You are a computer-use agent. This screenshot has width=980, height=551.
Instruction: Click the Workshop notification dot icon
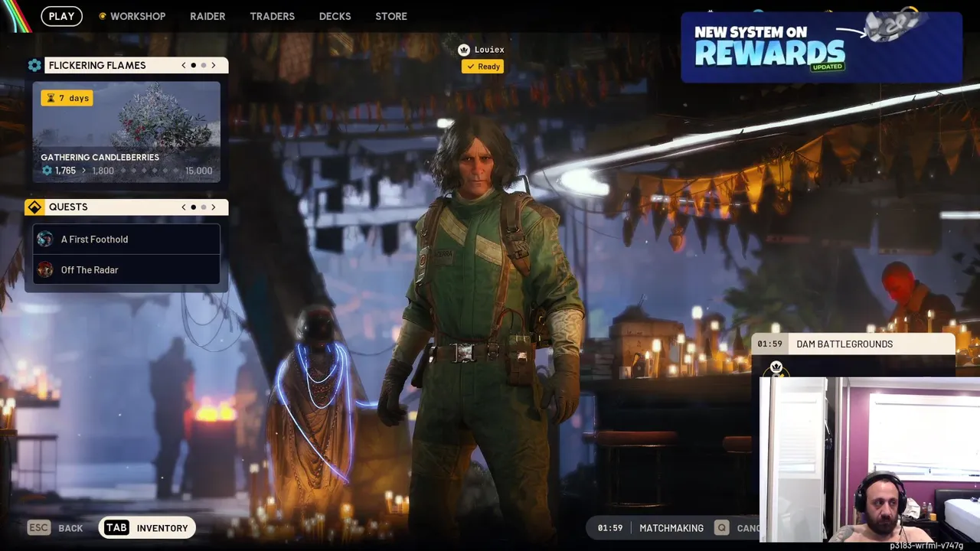(103, 16)
